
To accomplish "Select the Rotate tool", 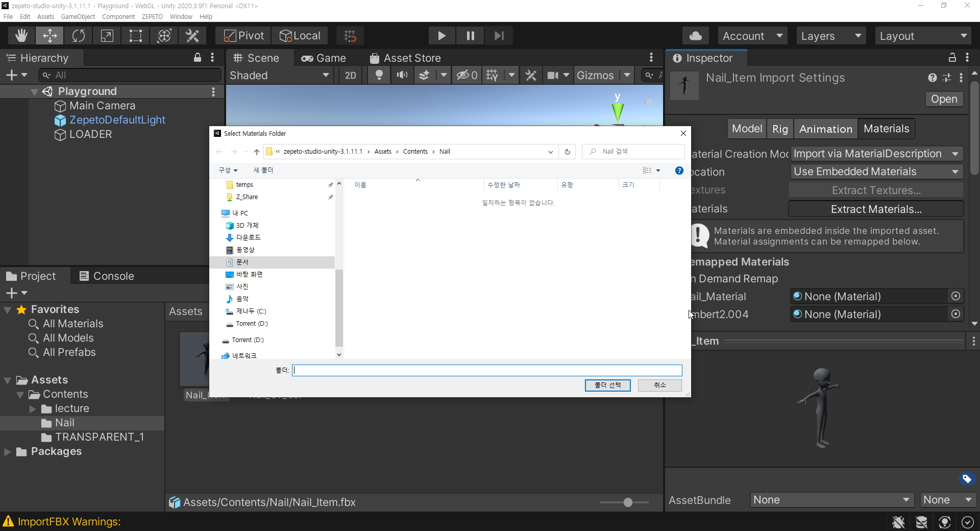I will 78,36.
